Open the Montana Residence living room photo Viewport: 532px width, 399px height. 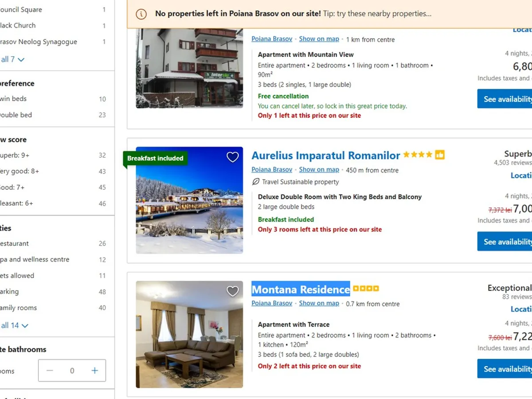tap(189, 334)
